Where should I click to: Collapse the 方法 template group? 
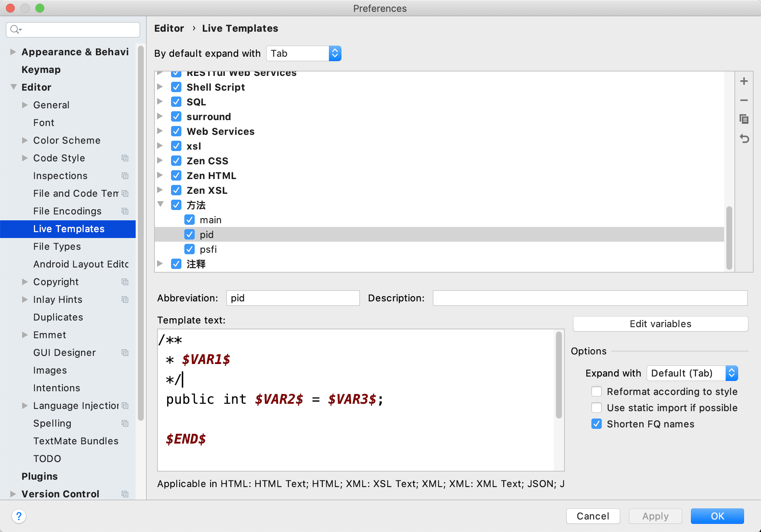[160, 204]
